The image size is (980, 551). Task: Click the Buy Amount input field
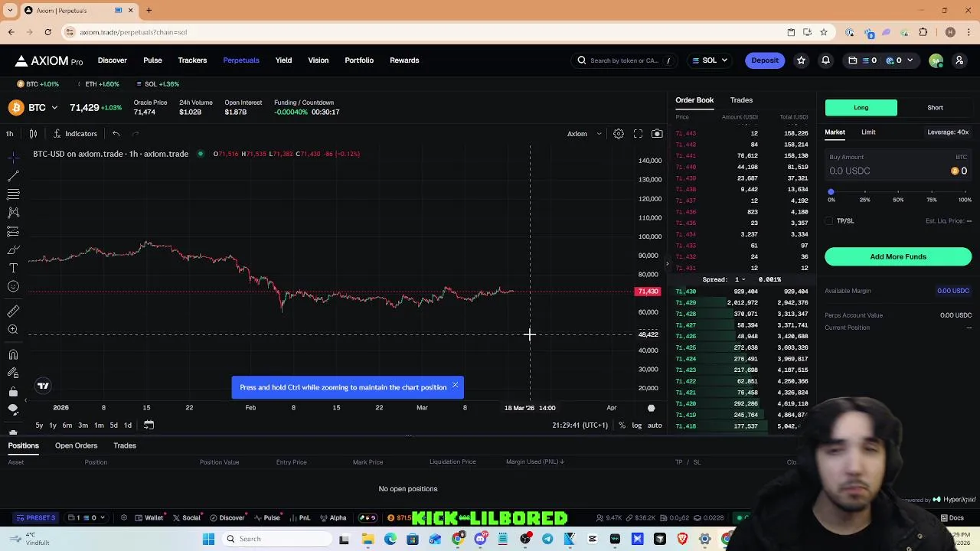click(x=898, y=165)
